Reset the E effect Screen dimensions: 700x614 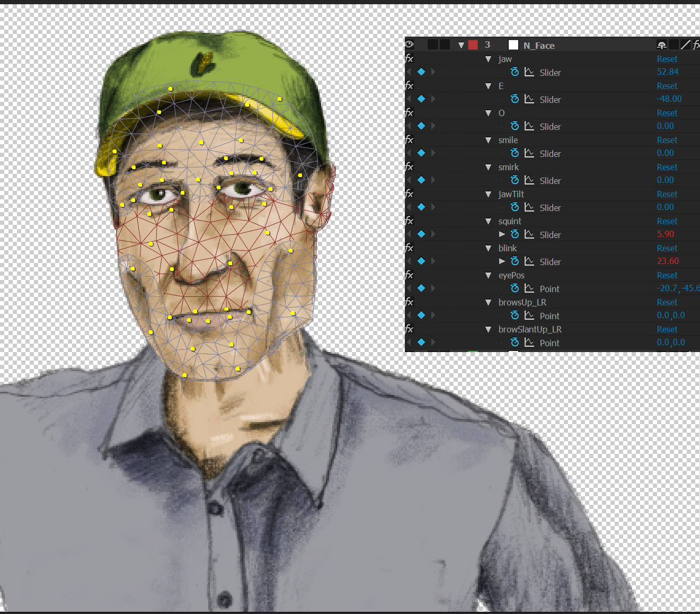click(667, 86)
